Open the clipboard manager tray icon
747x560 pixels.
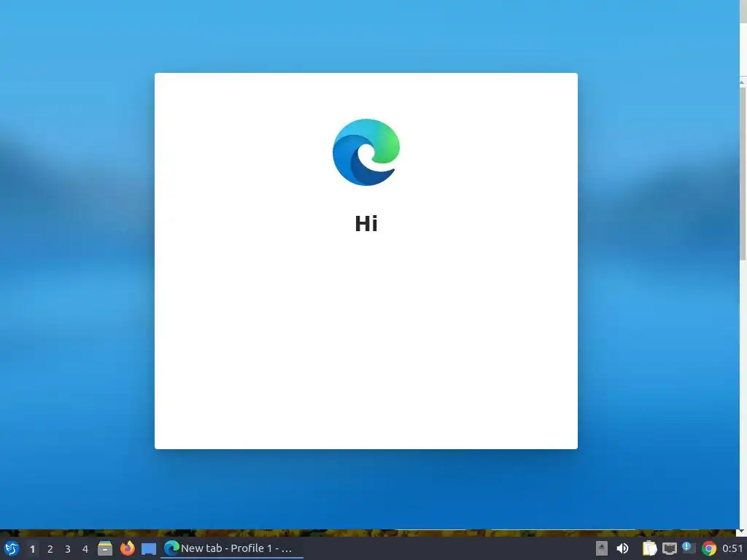649,548
